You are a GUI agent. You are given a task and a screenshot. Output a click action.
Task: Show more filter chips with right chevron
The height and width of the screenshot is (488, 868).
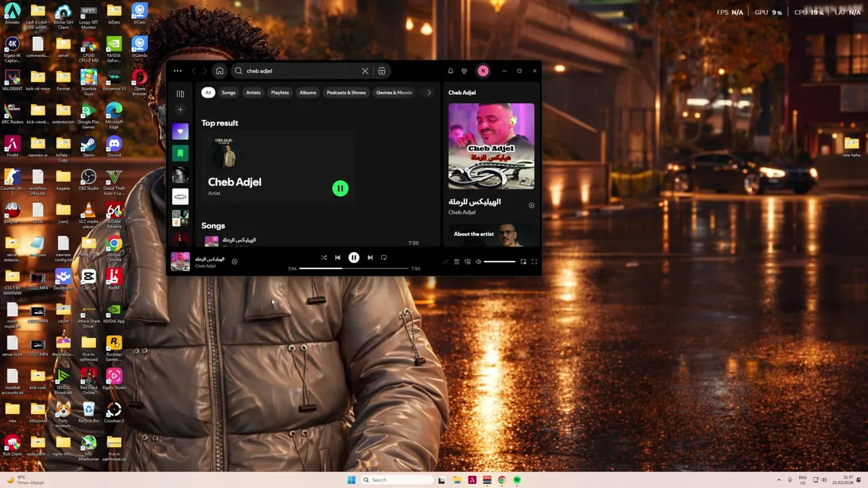point(429,92)
